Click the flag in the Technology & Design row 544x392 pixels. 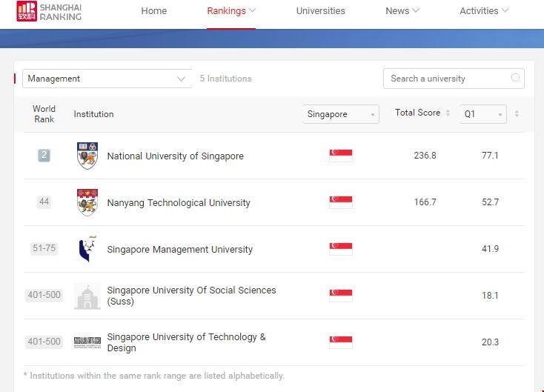pos(341,342)
